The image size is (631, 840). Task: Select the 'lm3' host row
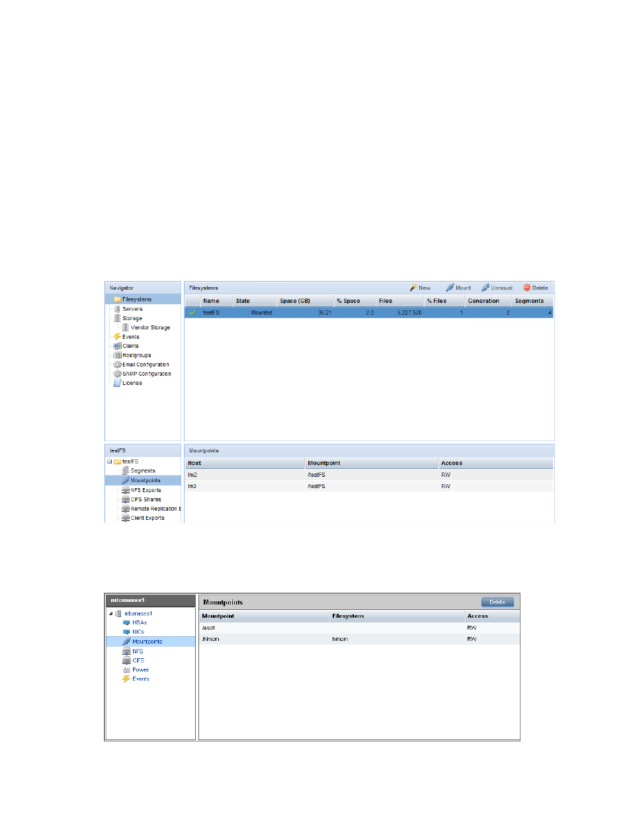(x=368, y=486)
